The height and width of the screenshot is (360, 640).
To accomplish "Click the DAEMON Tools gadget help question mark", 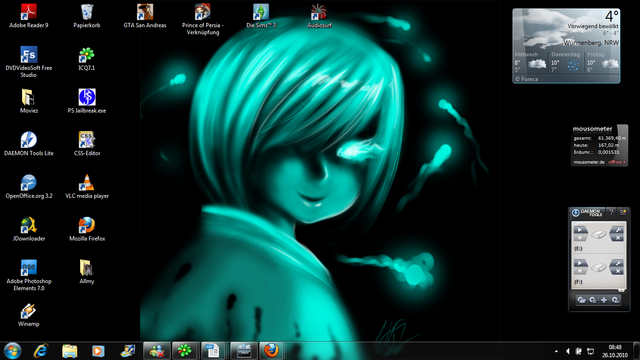I will (x=611, y=212).
